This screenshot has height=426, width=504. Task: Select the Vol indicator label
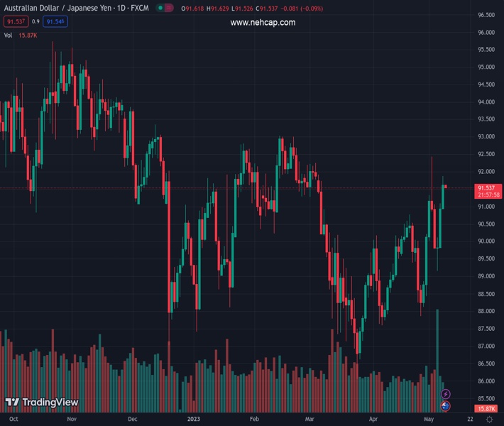click(9, 35)
